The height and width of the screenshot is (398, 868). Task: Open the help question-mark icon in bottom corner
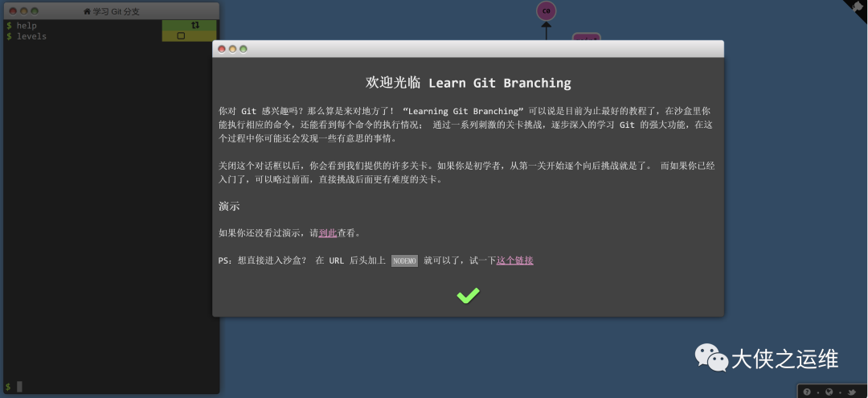(807, 392)
